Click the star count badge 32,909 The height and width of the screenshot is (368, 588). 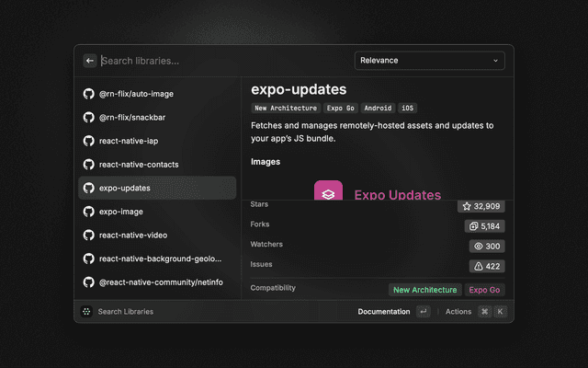tap(481, 206)
